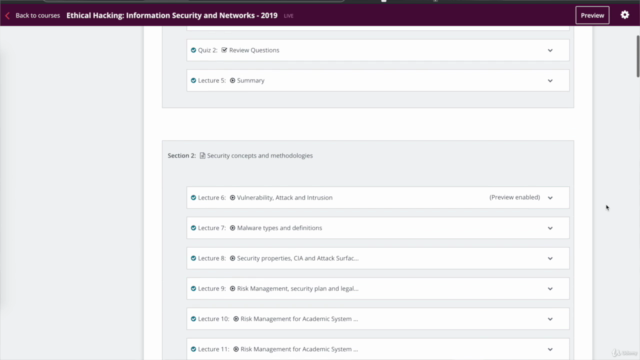Select 'Review Questions' quiz title
This screenshot has width=640, height=360.
254,50
